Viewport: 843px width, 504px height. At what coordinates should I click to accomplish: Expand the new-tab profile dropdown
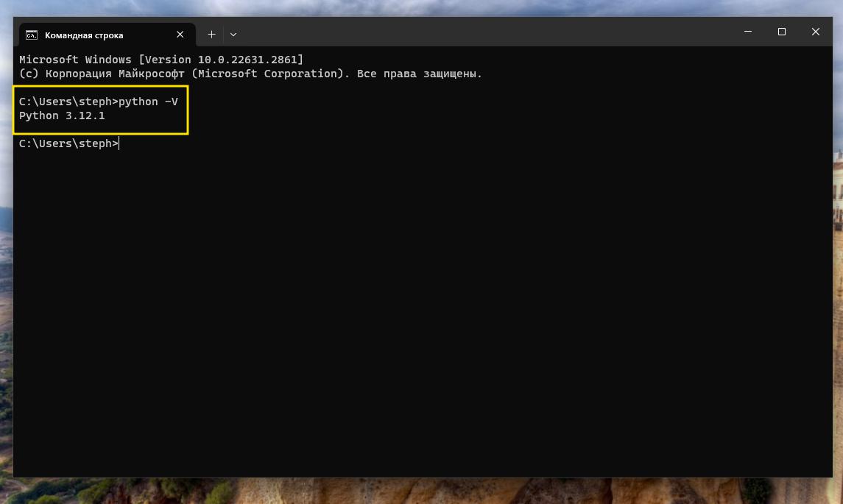[x=233, y=35]
